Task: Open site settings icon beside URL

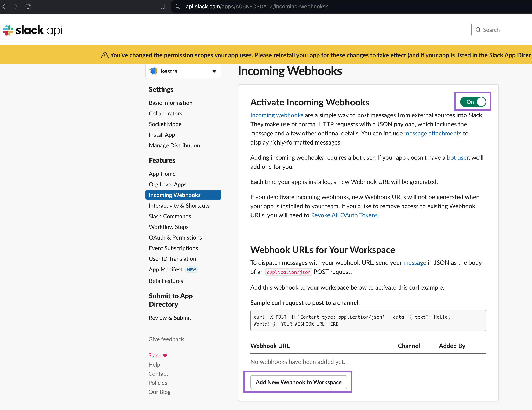Action: (x=178, y=7)
